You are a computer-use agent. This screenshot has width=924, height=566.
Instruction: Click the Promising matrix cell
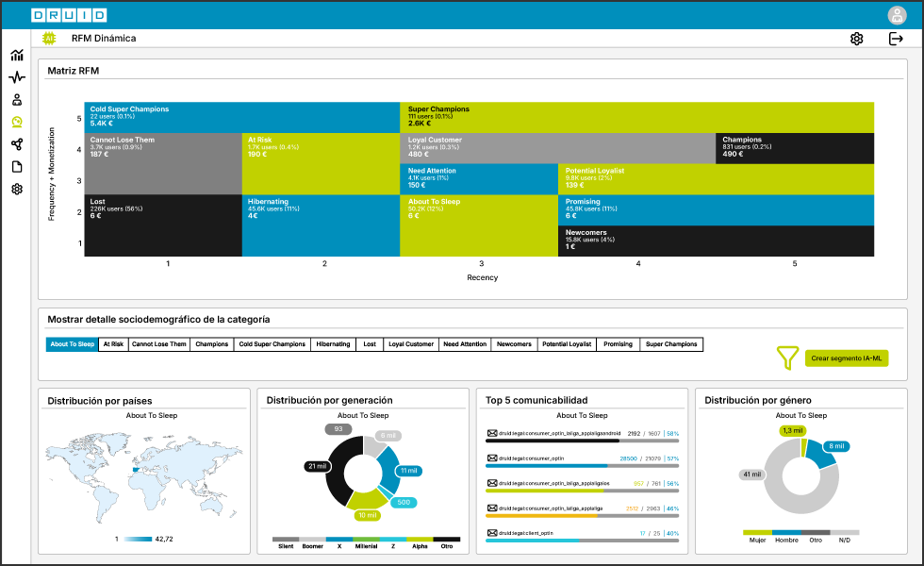[x=716, y=209]
